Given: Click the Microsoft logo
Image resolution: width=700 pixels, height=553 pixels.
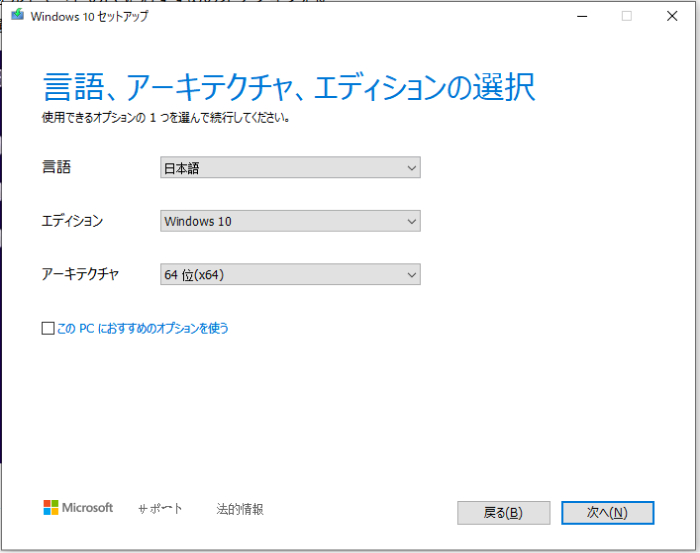Looking at the screenshot, I should coord(78,507).
